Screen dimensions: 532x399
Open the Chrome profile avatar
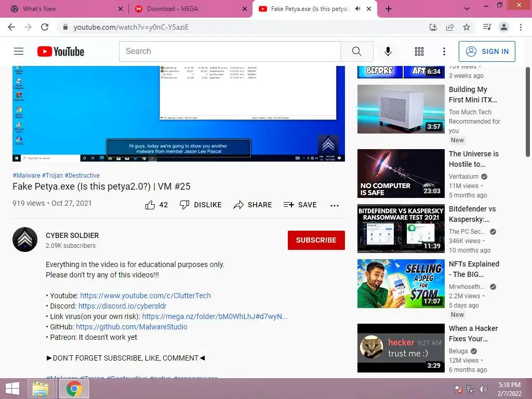click(504, 27)
